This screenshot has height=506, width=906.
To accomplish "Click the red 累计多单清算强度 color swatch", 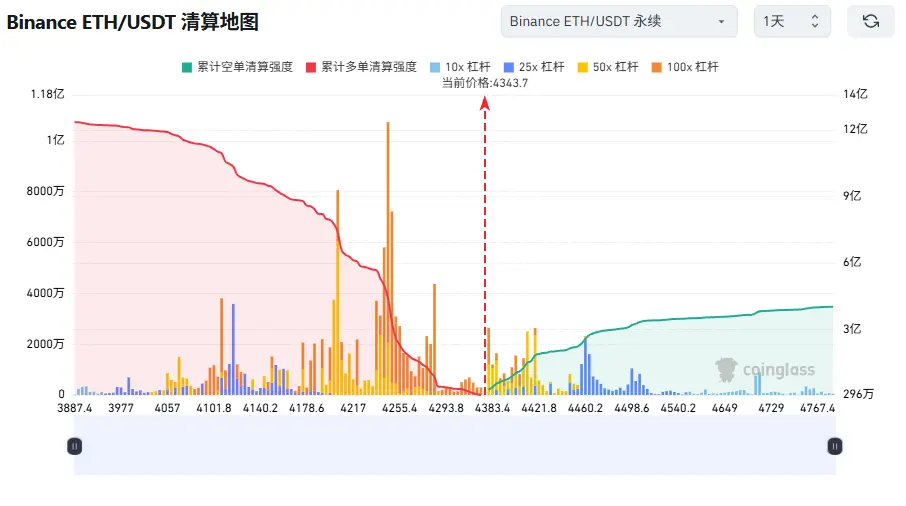I will coord(311,67).
